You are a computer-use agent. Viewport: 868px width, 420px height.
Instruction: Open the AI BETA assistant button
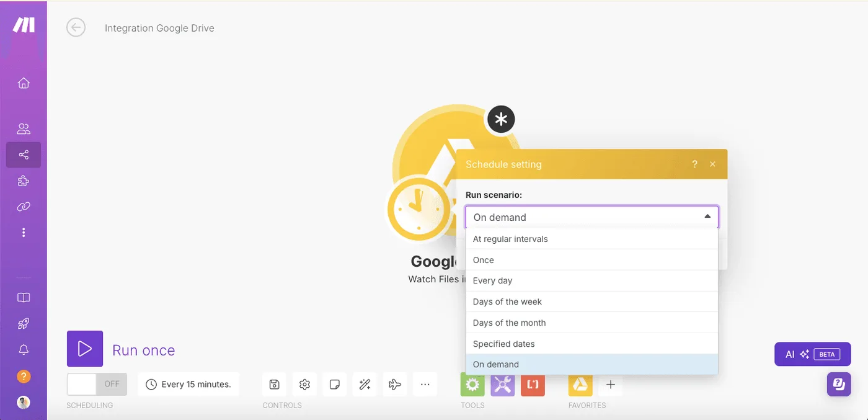[812, 354]
